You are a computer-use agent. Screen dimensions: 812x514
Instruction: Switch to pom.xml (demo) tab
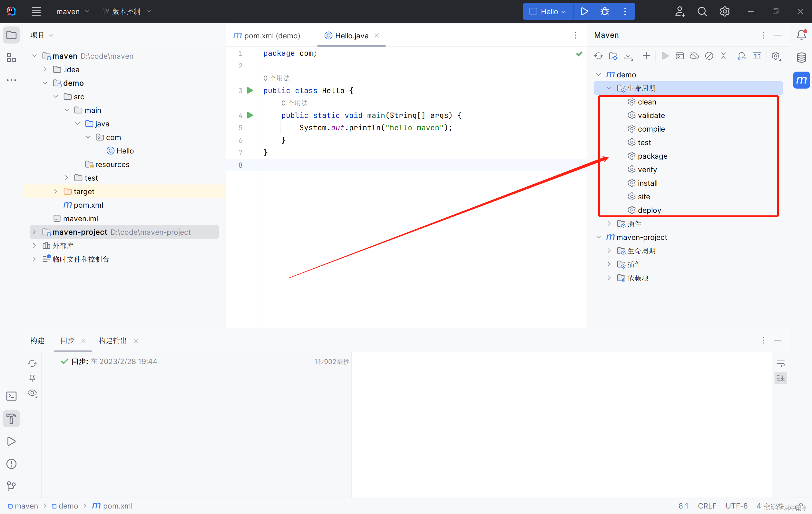coord(267,35)
